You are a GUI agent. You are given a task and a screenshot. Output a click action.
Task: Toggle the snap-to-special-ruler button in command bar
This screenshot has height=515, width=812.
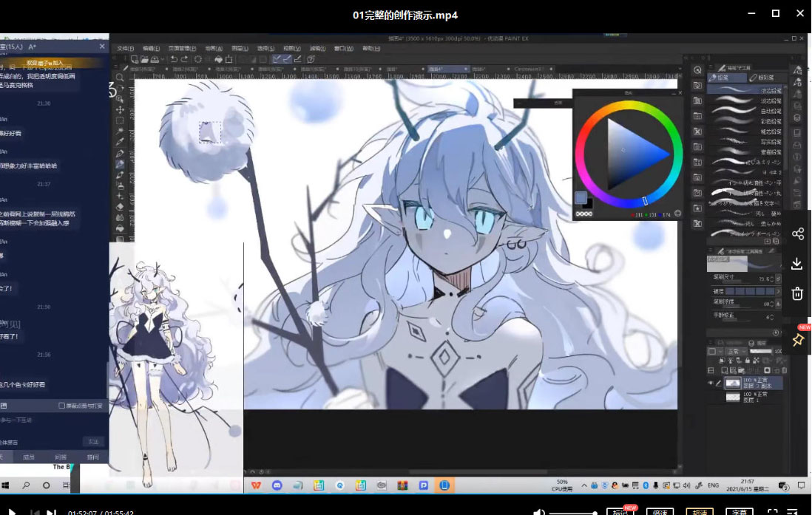287,60
